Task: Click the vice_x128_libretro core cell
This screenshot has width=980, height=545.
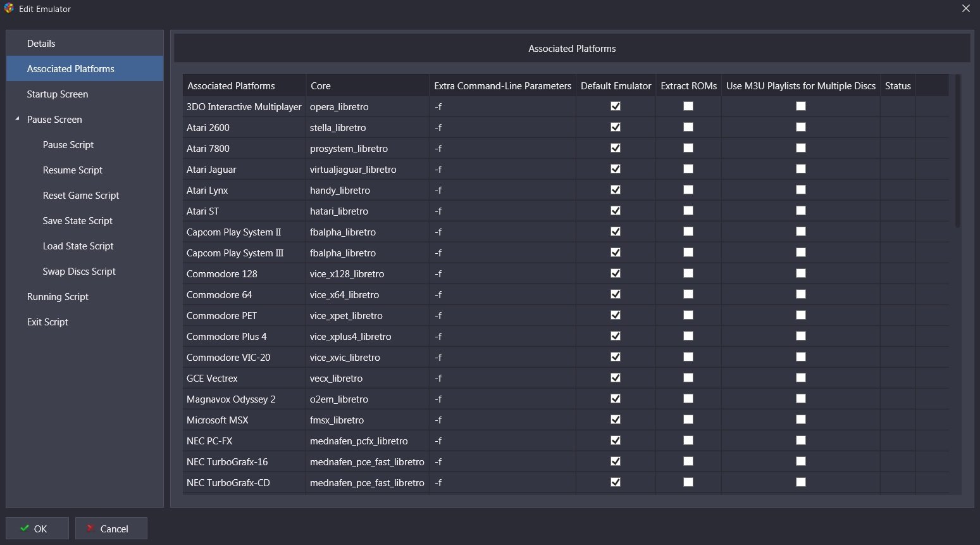Action: coord(368,273)
